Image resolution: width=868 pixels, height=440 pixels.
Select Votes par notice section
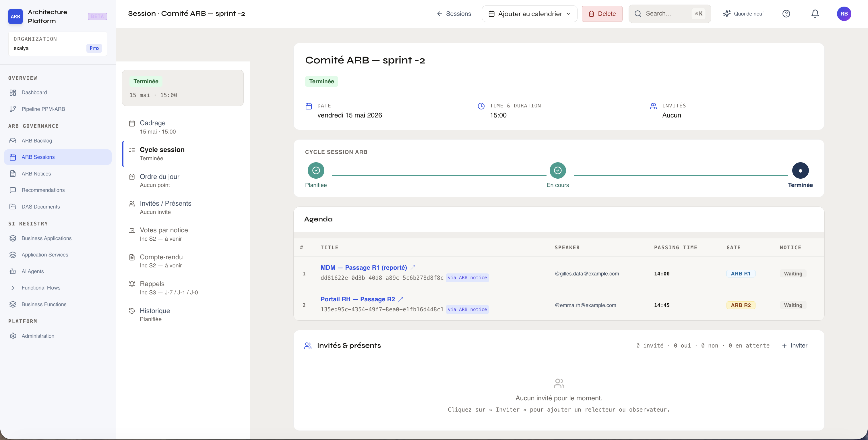[x=183, y=234]
